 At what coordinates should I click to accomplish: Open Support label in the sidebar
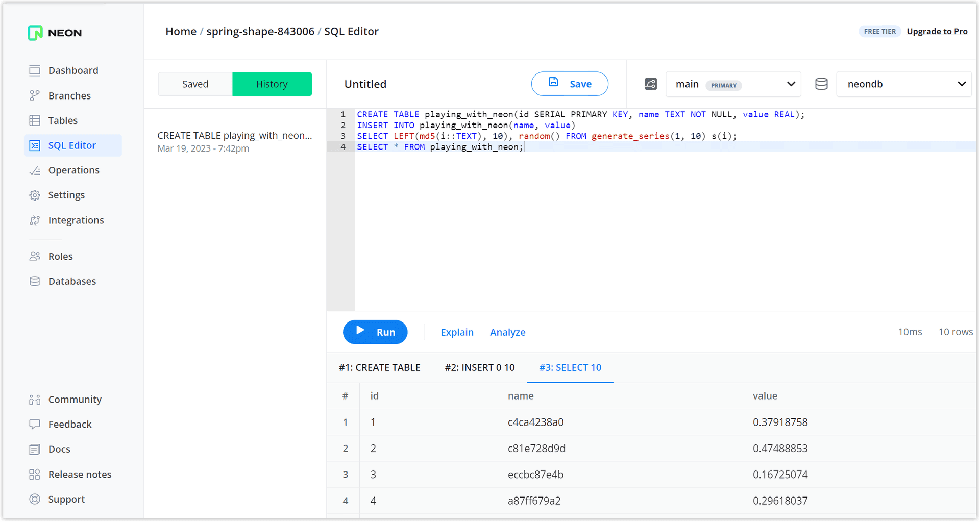click(67, 500)
